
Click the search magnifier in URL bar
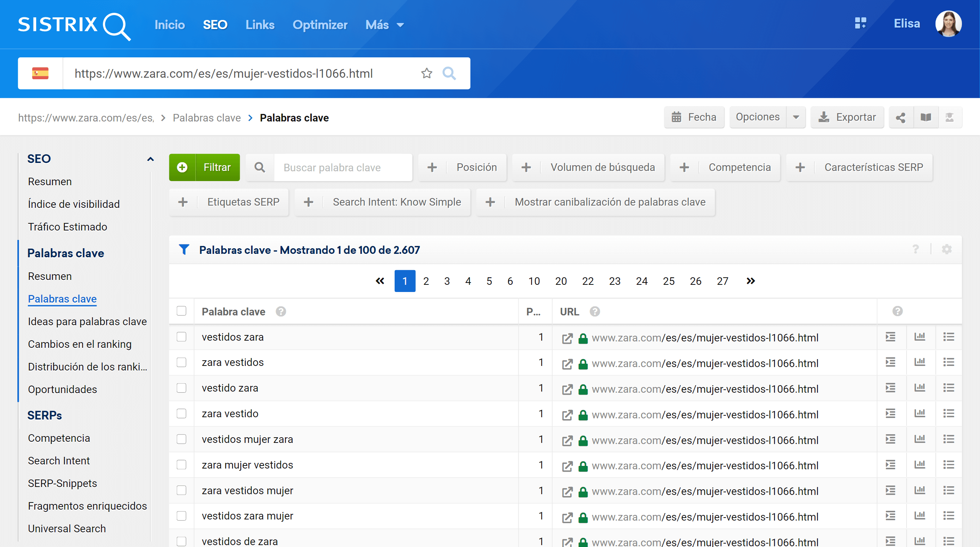tap(449, 73)
